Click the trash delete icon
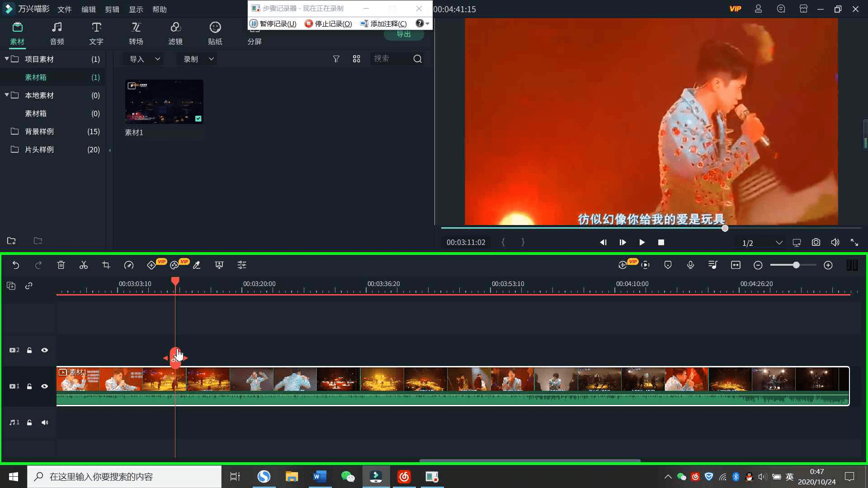Image resolution: width=868 pixels, height=488 pixels. pos(61,265)
